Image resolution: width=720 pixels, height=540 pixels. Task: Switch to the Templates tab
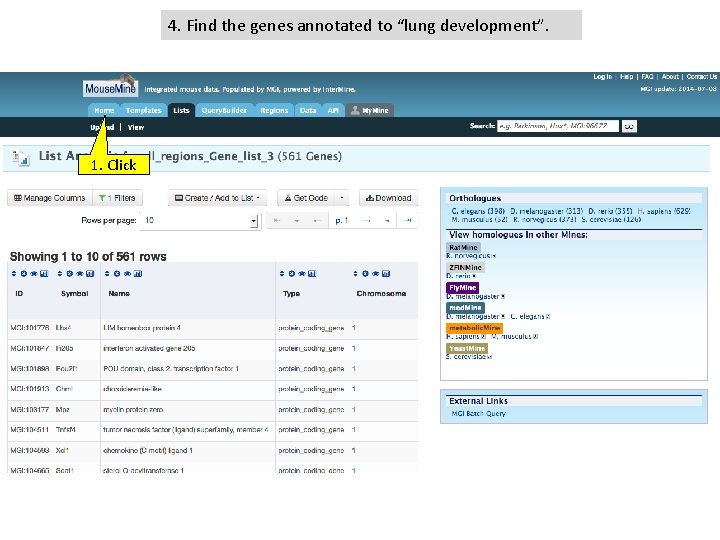[x=143, y=111]
